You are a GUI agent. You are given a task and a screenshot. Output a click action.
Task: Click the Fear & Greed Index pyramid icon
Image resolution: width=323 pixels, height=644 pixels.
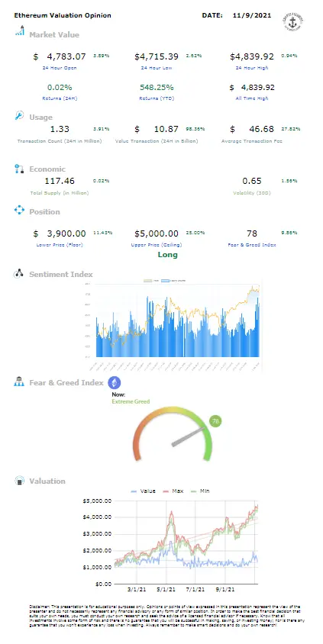point(19,382)
